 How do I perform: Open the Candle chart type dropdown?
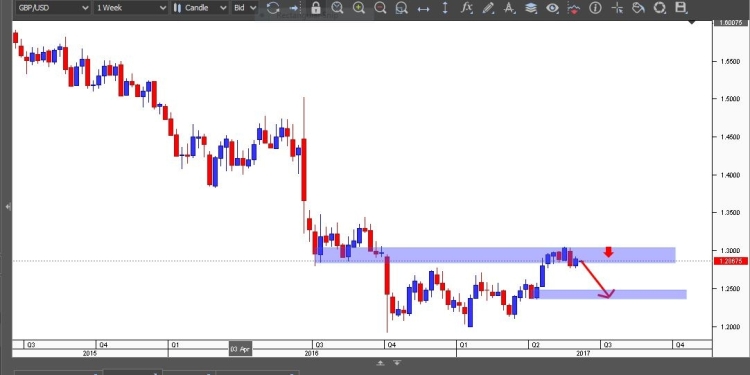tap(199, 8)
